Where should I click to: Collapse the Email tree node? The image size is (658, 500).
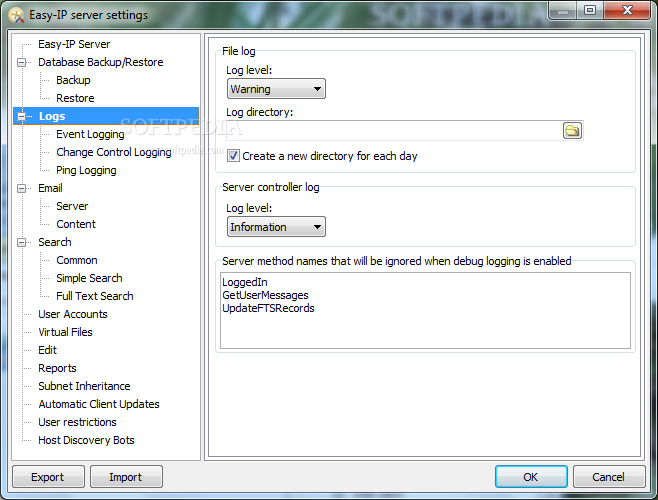21,188
